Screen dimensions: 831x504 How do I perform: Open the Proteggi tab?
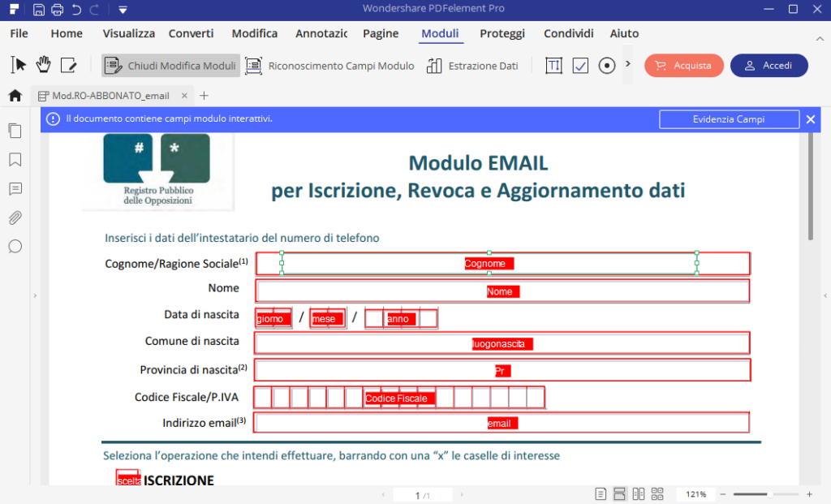502,33
